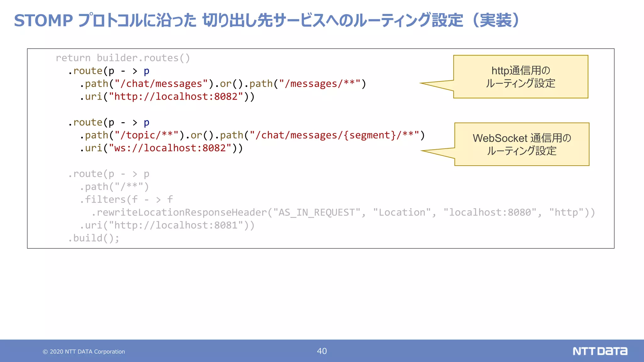Click the greyed .filters(f -> f line
The height and width of the screenshot is (362, 644).
click(x=126, y=200)
